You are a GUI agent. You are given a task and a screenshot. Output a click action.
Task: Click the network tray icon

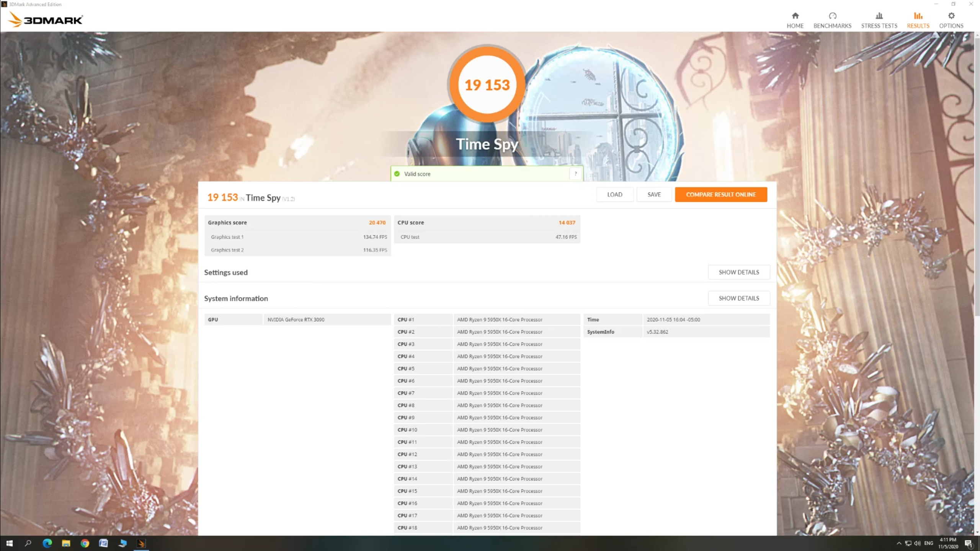coord(908,543)
